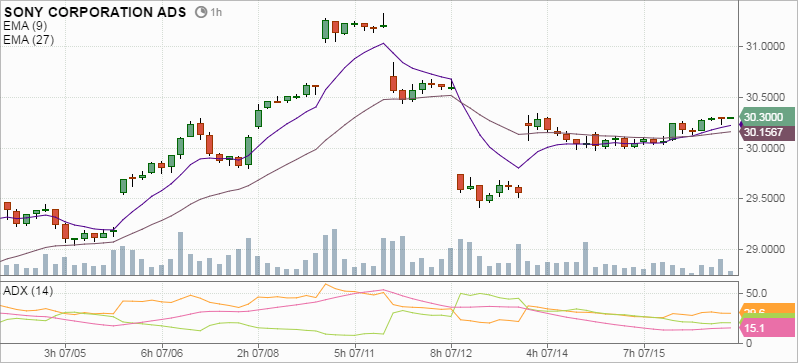The image size is (798, 363).
Task: Click the green 30.3000 price tag
Action: pyautogui.click(x=768, y=117)
